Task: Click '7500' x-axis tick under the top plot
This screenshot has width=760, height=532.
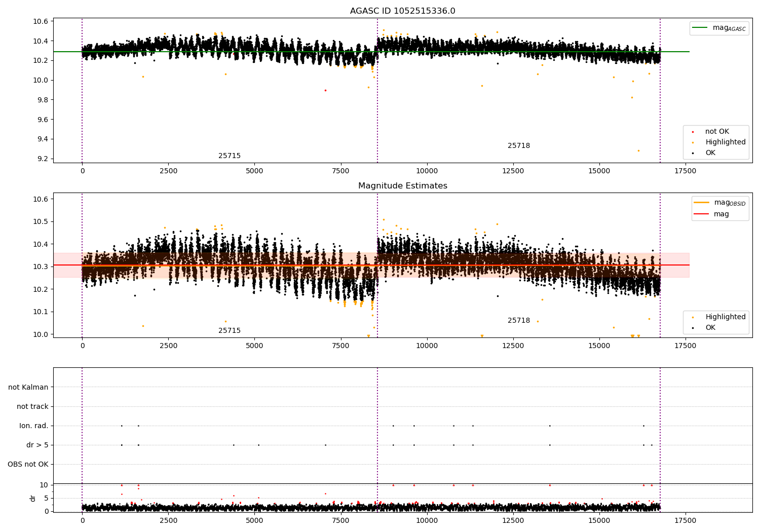Action: click(341, 171)
